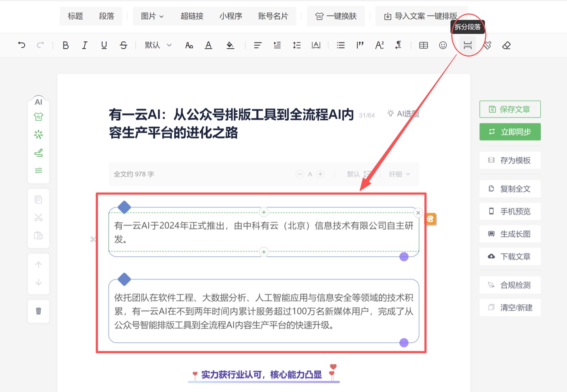Open the letter spacing tool
Image resolution: width=567 pixels, height=392 pixels.
316,45
